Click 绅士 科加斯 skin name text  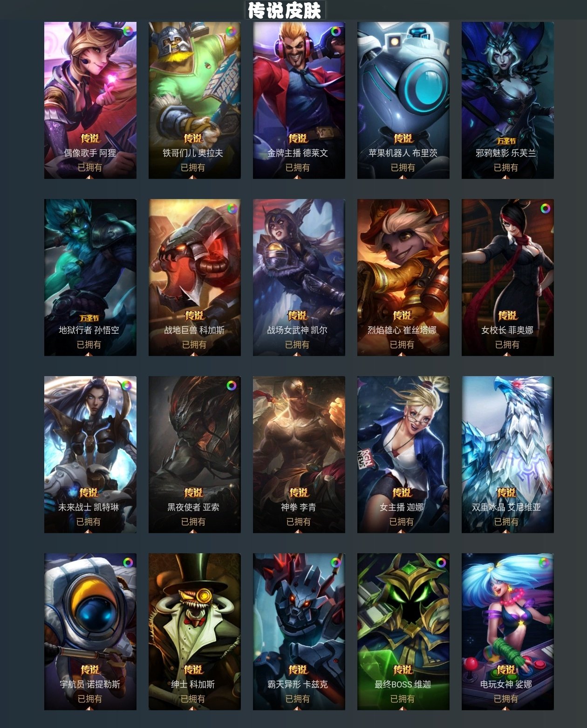coord(193,684)
